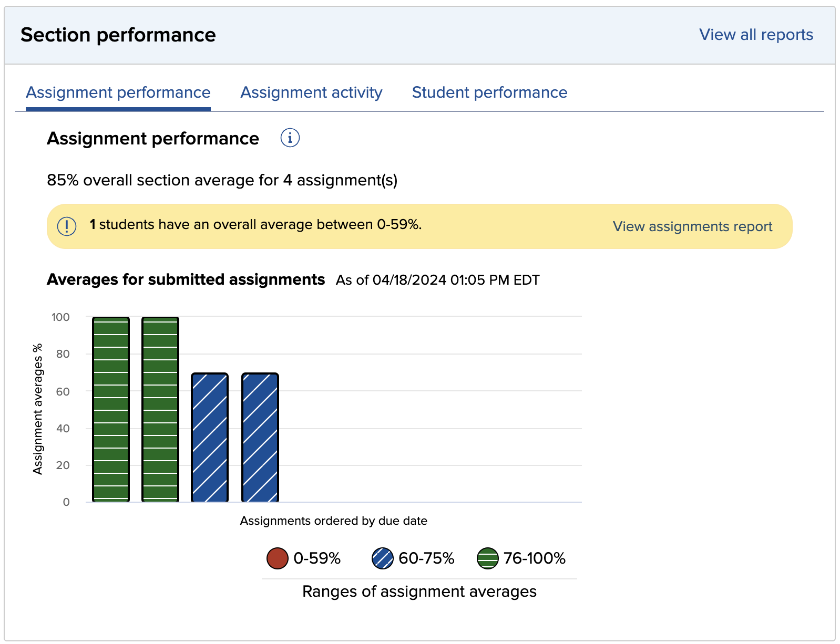This screenshot has width=840, height=644.
Task: Switch to the Assignment activity tab
Action: pyautogui.click(x=311, y=92)
